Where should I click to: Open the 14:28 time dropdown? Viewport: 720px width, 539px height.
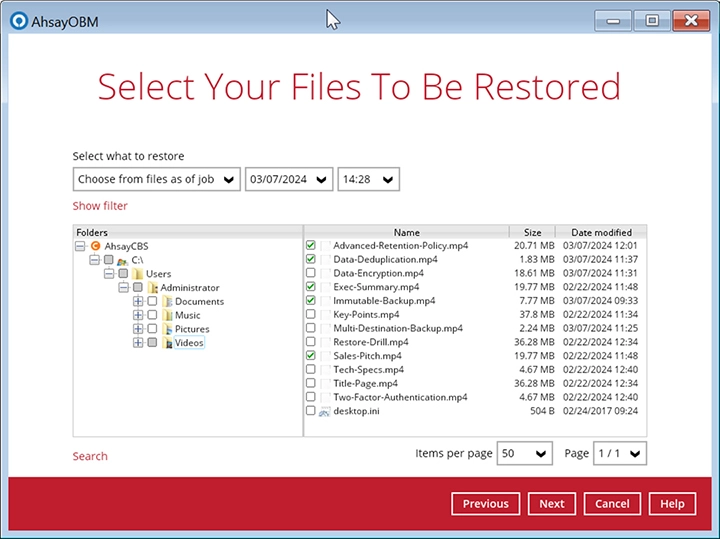[x=369, y=179]
